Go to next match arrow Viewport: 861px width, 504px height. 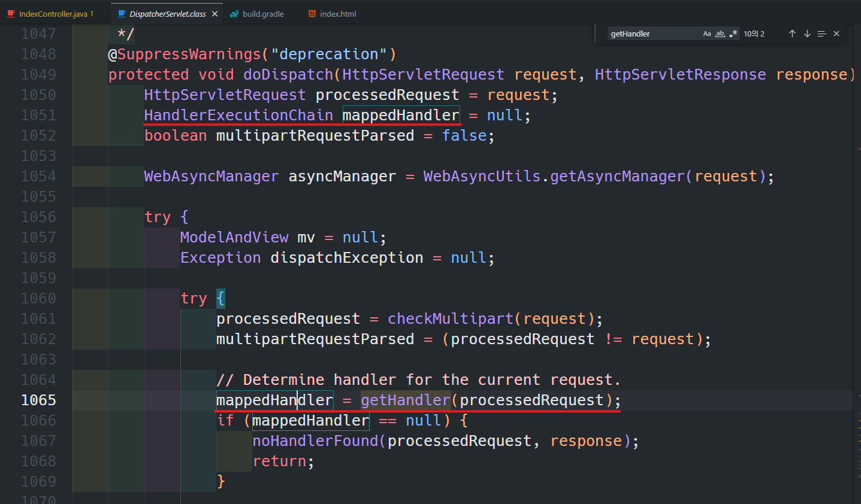point(807,34)
